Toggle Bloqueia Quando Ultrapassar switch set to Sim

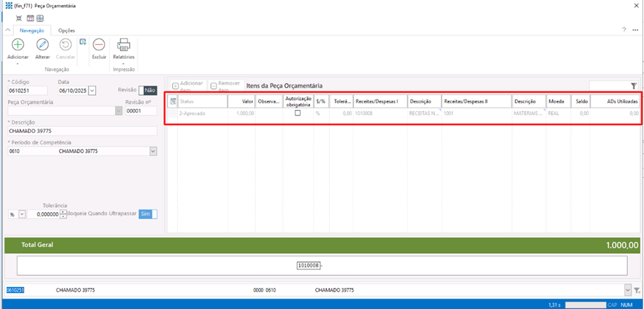[x=148, y=214]
